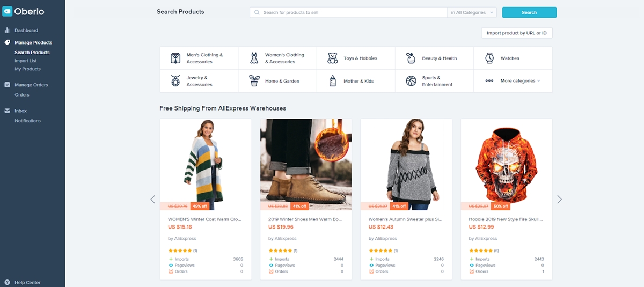Click the Toys & Hobbies teddy icon
This screenshot has width=644, height=287.
(333, 58)
